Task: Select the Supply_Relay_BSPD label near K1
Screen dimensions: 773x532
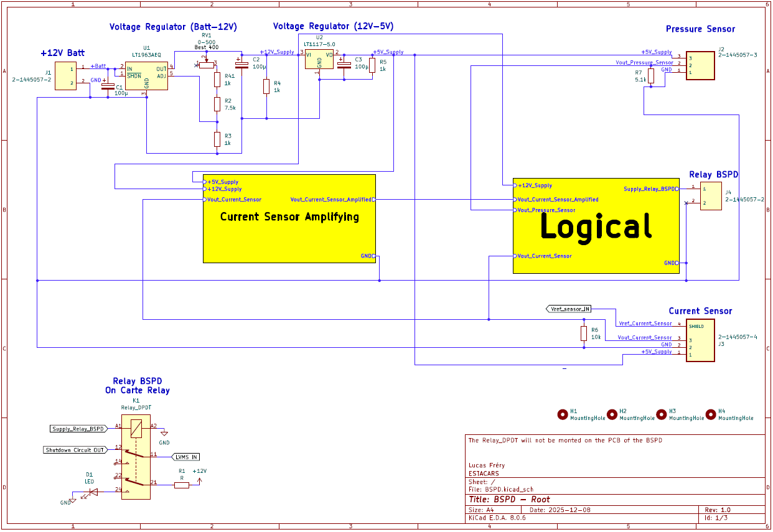Action: click(x=78, y=429)
